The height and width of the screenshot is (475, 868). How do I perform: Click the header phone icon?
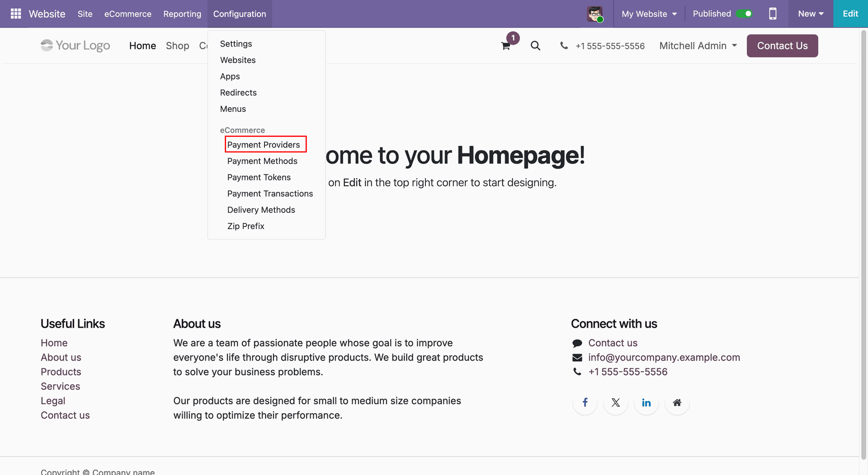[564, 46]
